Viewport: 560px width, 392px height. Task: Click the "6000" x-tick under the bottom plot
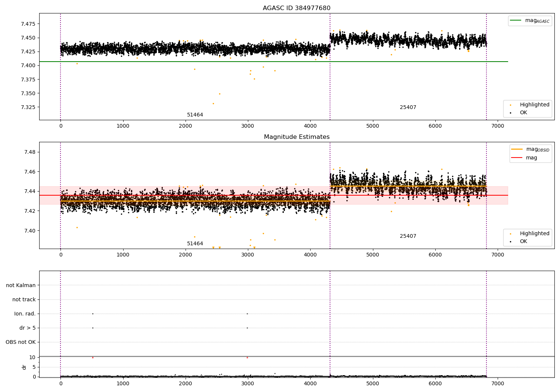tap(435, 383)
